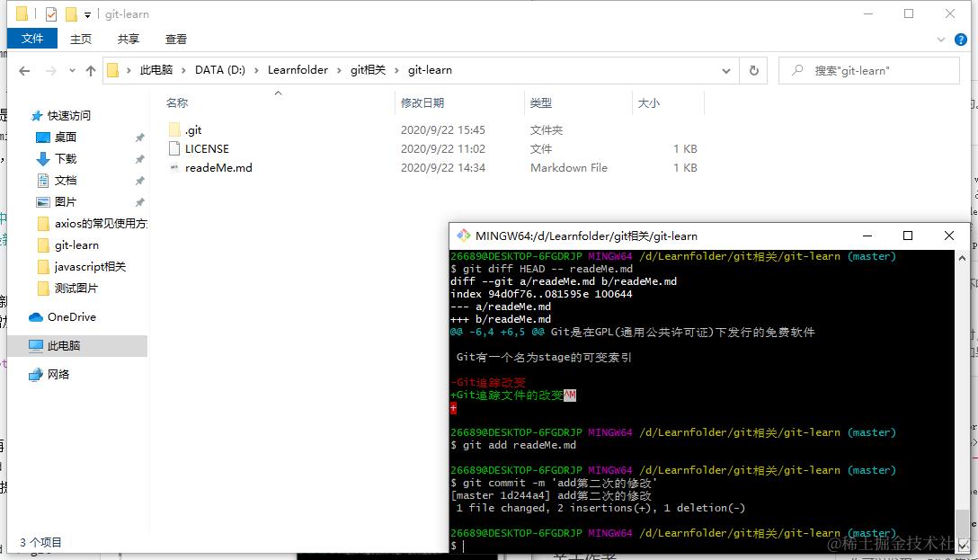The width and height of the screenshot is (978, 560).
Task: Unpin 图片 via its pin icon
Action: pos(139,202)
